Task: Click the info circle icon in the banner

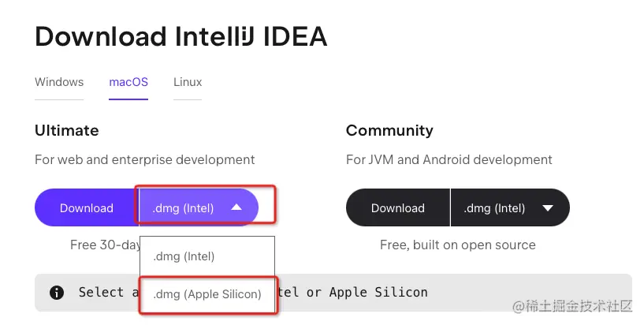Action: (57, 293)
